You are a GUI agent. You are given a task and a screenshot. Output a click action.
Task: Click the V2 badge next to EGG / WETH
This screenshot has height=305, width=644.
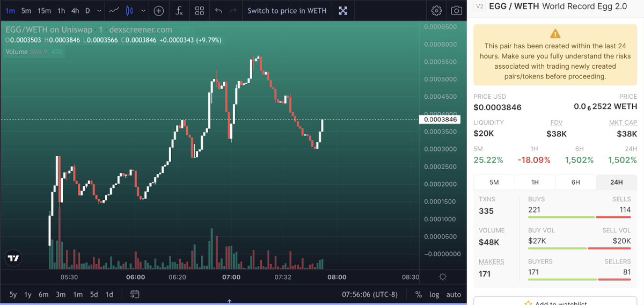coord(480,6)
